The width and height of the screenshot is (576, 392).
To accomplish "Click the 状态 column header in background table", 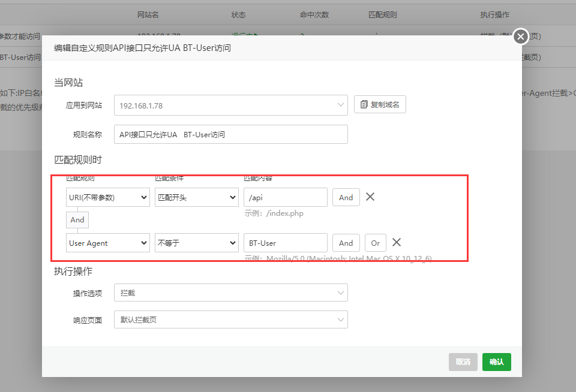I will click(238, 14).
